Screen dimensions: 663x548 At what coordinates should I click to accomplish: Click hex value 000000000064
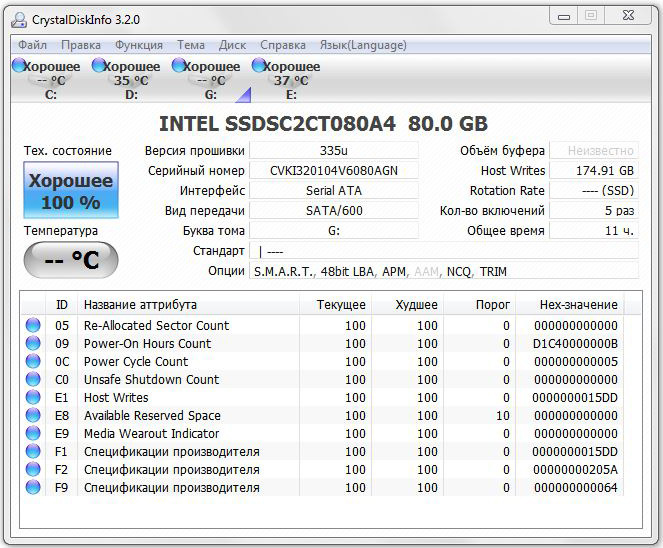[x=576, y=488]
